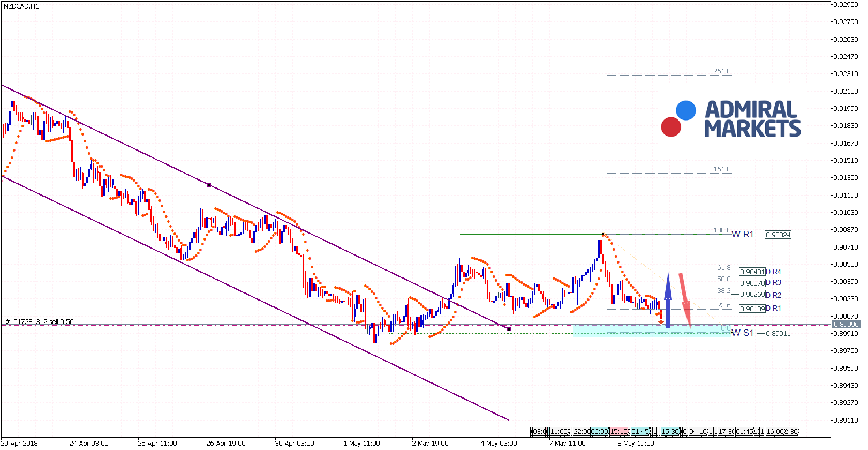Click the cyan 15:30 session marker
Viewport: 868px width, 450px height.
click(x=670, y=431)
